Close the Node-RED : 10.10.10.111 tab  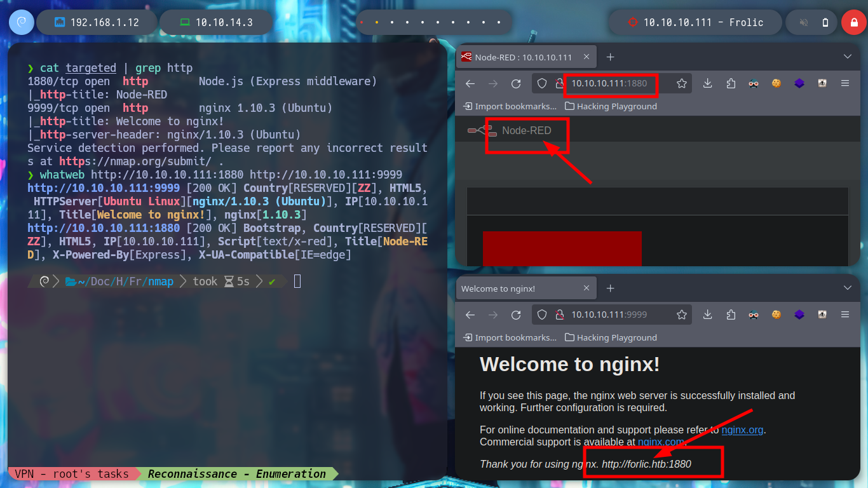(x=587, y=57)
